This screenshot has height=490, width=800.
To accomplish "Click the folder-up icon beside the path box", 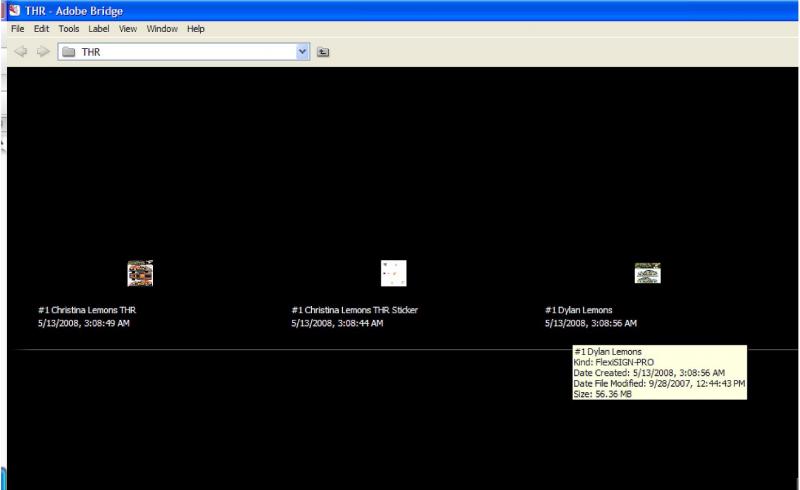I will (x=323, y=52).
